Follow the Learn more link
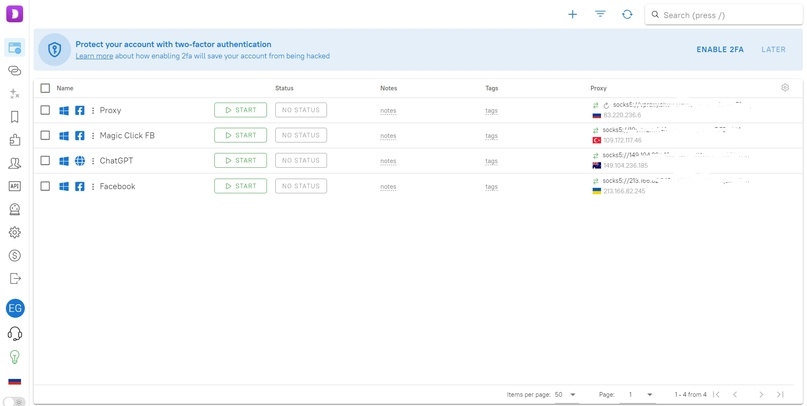Screen dimensions: 807x406 (x=94, y=56)
